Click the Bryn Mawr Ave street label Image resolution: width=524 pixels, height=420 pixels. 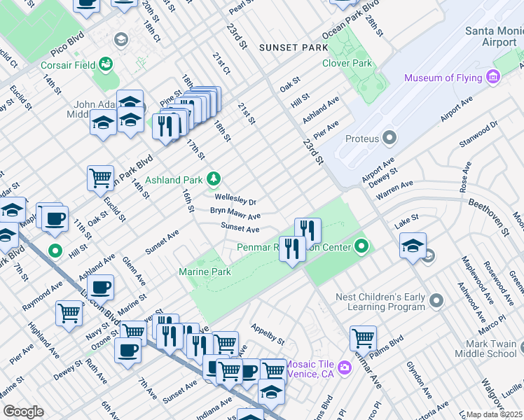[x=235, y=213]
